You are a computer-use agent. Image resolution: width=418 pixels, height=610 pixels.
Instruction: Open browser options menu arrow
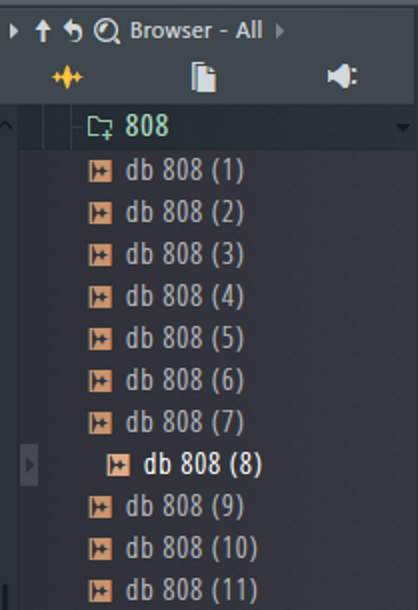(x=14, y=31)
